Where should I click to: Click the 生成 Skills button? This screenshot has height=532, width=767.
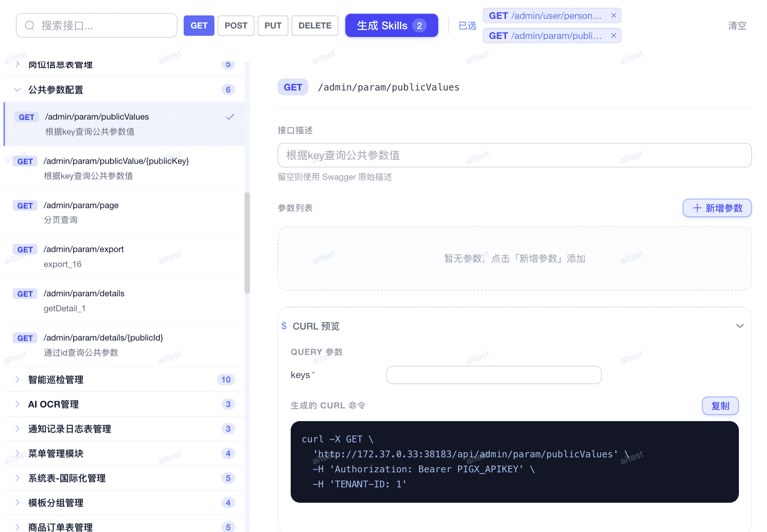pyautogui.click(x=391, y=25)
